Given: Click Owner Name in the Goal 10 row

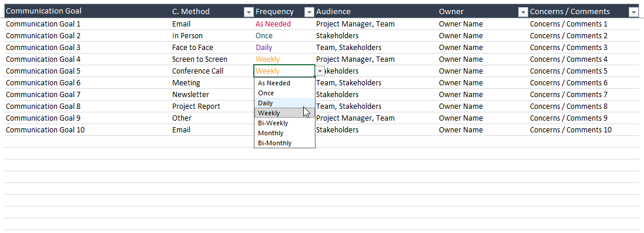Looking at the screenshot, I should [461, 130].
